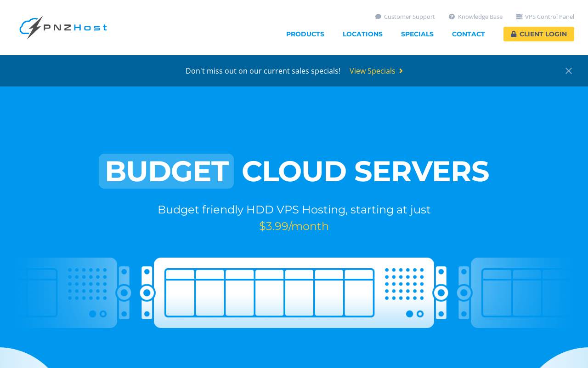Image resolution: width=588 pixels, height=368 pixels.
Task: Click the BUDGET highlighted heading word
Action: [166, 171]
